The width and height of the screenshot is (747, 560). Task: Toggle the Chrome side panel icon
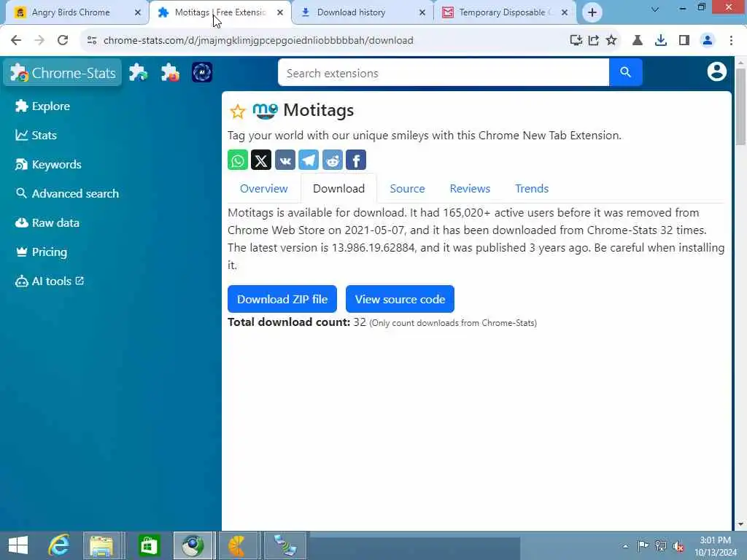click(x=684, y=41)
